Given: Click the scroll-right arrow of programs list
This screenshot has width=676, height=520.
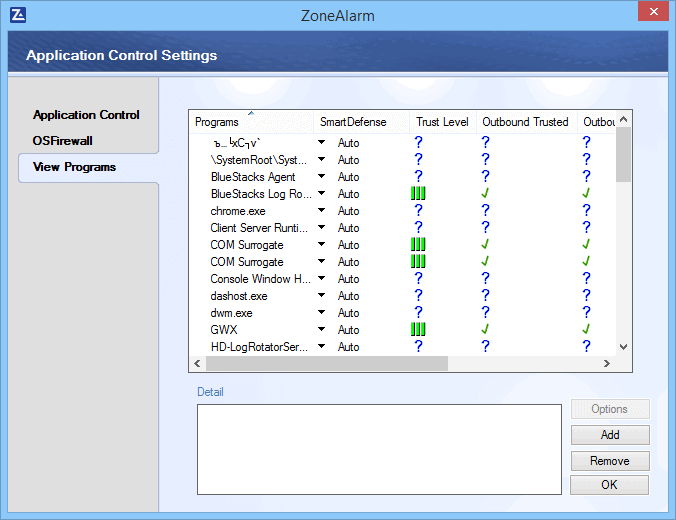Looking at the screenshot, I should 607,363.
